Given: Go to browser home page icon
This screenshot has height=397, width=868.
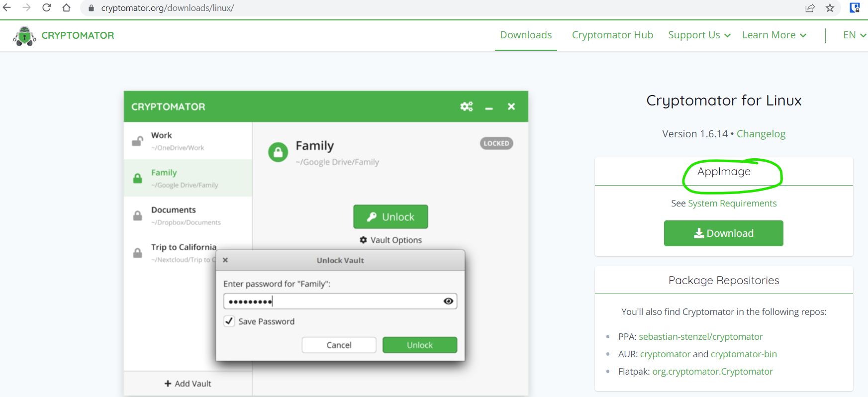Looking at the screenshot, I should pyautogui.click(x=66, y=8).
